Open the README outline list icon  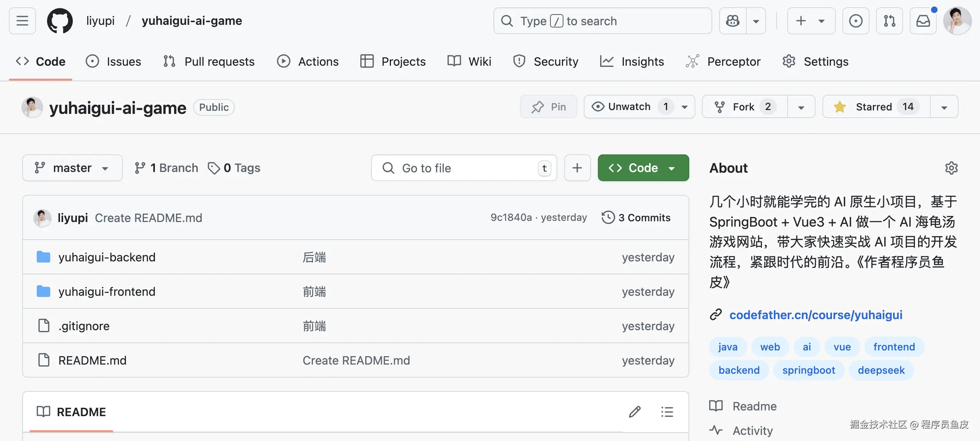point(667,412)
